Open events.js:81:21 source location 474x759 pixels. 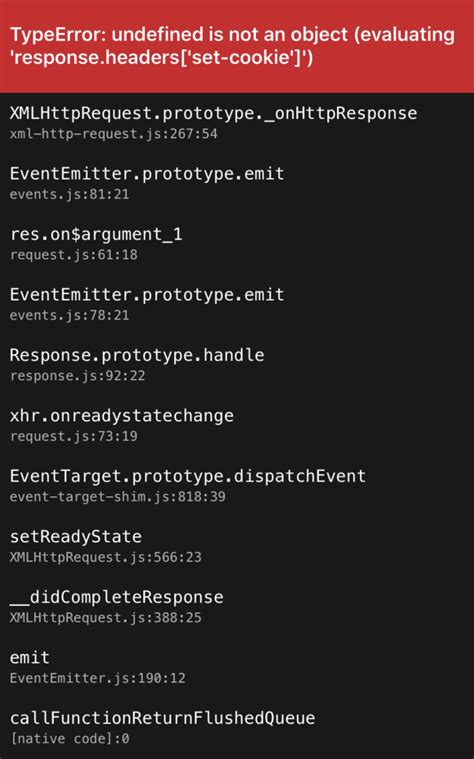tap(70, 195)
